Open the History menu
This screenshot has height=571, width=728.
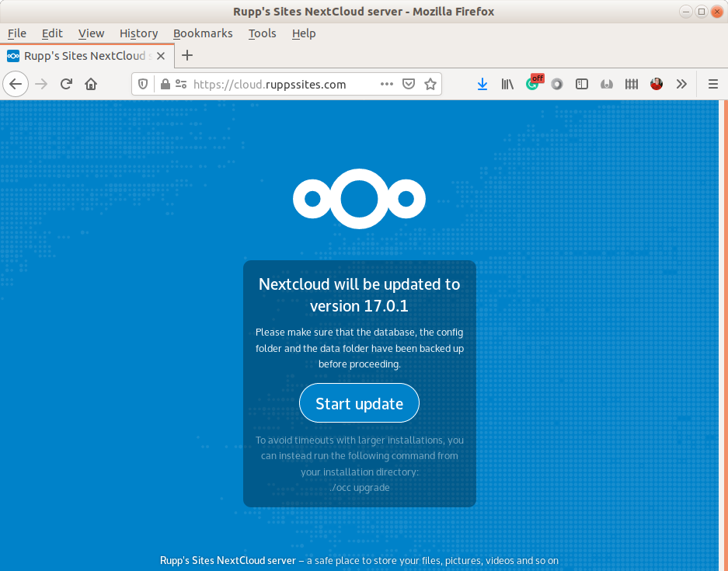(x=139, y=33)
